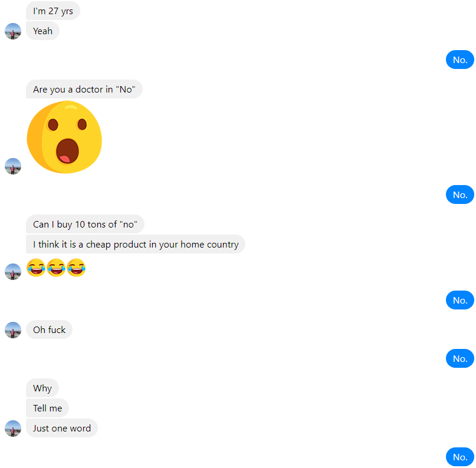Click the 'Are you a doctor in "No"' message
476x468 pixels.
point(84,89)
